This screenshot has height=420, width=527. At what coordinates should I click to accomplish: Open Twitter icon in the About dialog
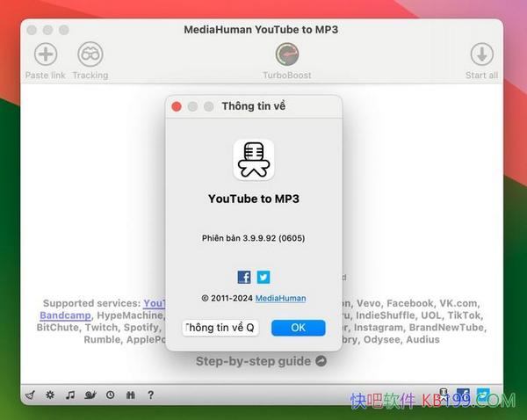click(263, 277)
